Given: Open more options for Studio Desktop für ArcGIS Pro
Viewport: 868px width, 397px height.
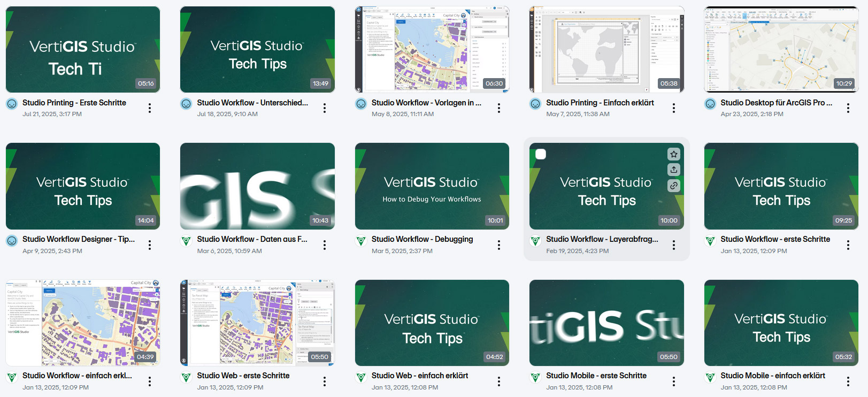Looking at the screenshot, I should coord(848,108).
